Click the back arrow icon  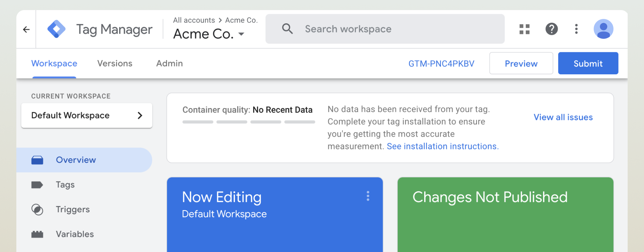(26, 30)
